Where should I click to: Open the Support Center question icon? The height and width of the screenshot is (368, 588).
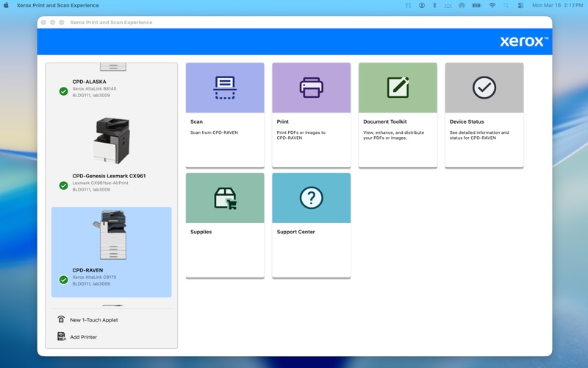(311, 197)
